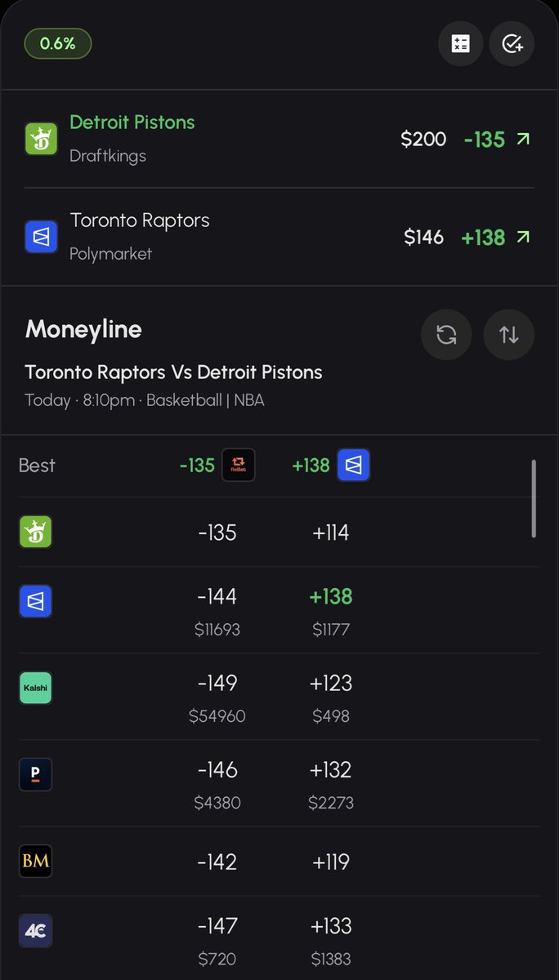Image resolution: width=559 pixels, height=980 pixels.
Task: Click 'Toronto Raptors Vs Detroit Pistons' title
Action: (x=174, y=372)
